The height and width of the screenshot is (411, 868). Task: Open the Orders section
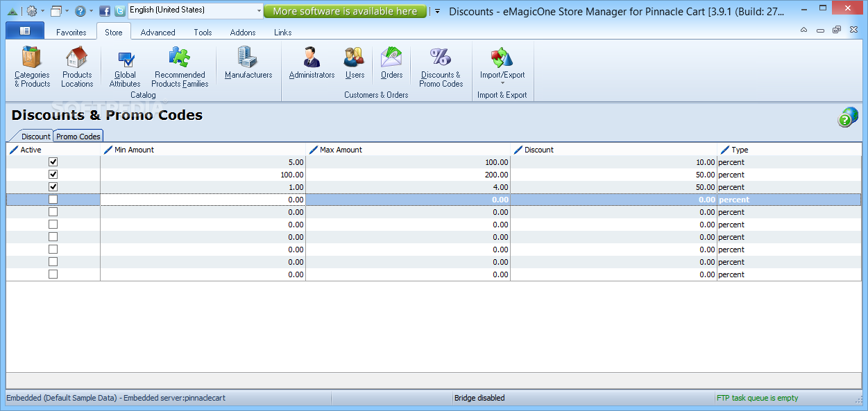[x=392, y=63]
